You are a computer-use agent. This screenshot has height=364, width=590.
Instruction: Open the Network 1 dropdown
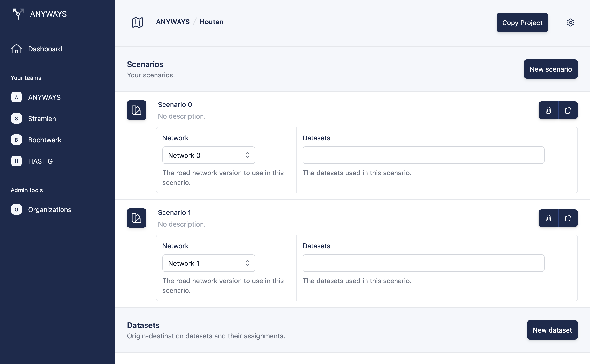[x=209, y=263]
